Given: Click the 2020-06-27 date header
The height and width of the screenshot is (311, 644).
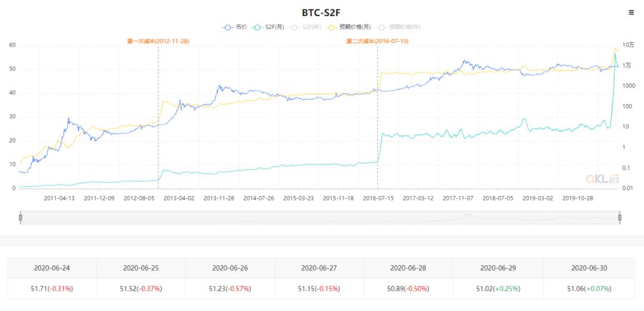Looking at the screenshot, I should [x=319, y=268].
